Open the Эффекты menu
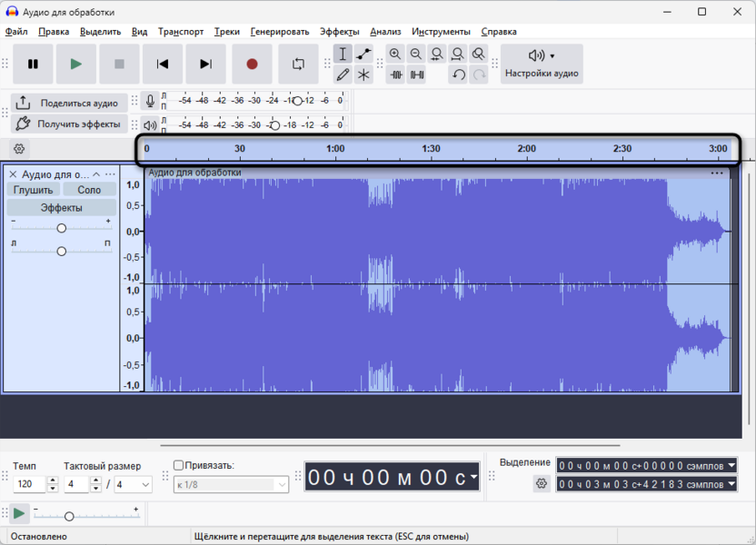The height and width of the screenshot is (545, 756). coord(340,31)
